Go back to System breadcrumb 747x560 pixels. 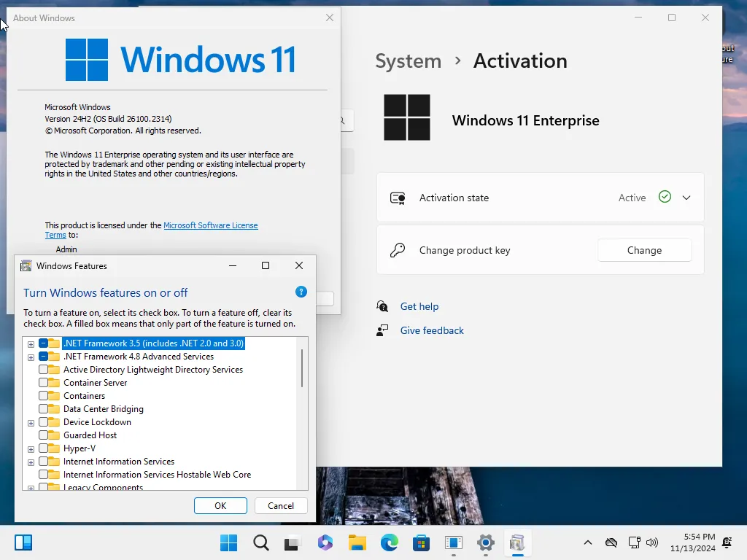coord(409,61)
